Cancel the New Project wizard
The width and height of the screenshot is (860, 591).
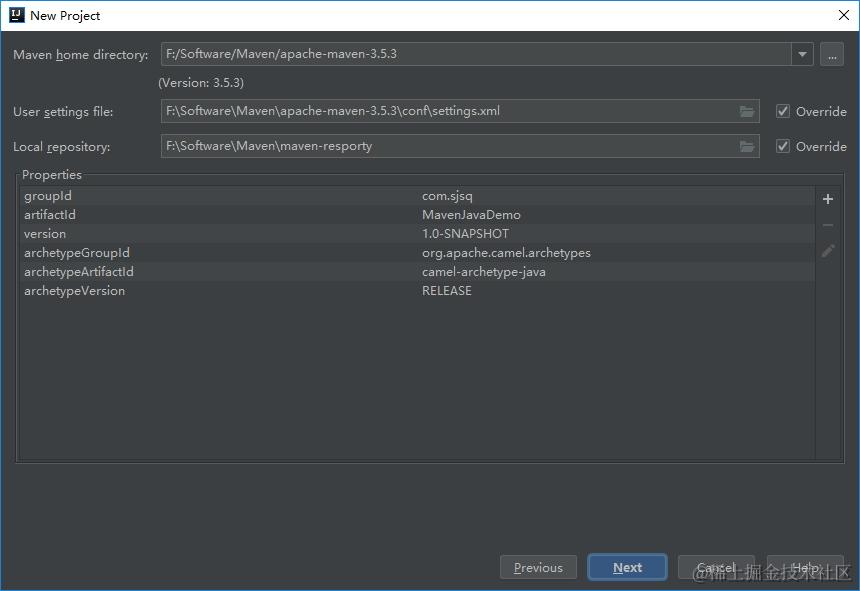(716, 567)
